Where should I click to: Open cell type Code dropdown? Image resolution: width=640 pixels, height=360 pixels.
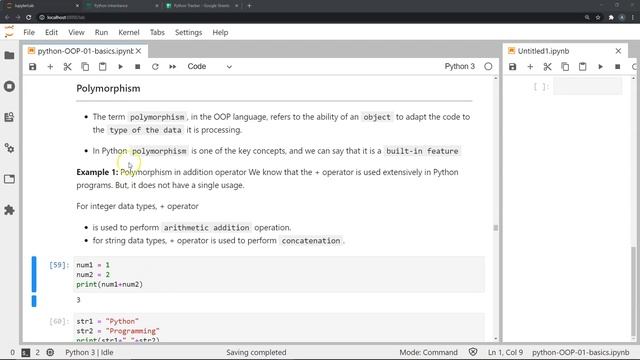209,67
